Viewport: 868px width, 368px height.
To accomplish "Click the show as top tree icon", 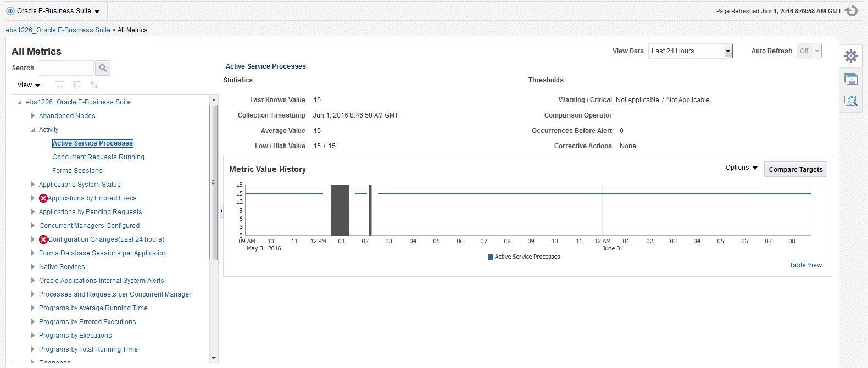I will click(94, 85).
